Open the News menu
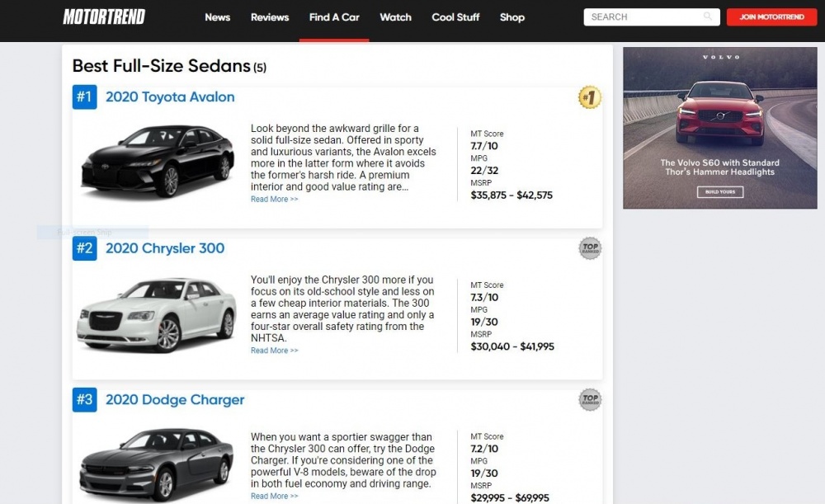 pos(218,17)
